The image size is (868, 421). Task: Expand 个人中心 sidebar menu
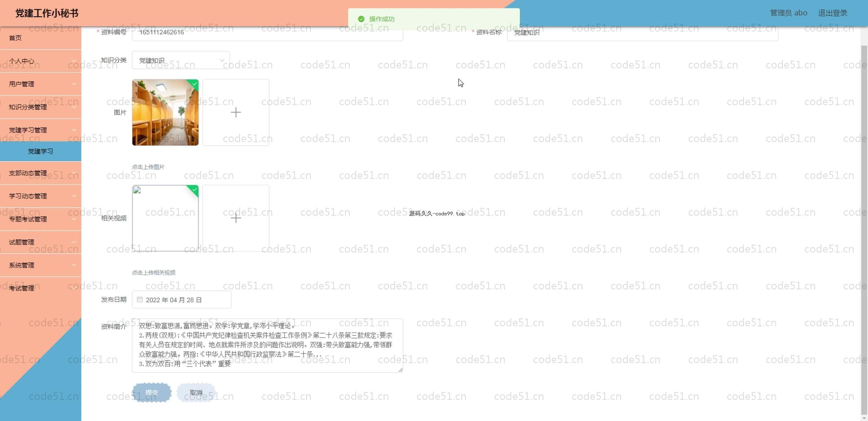[40, 61]
